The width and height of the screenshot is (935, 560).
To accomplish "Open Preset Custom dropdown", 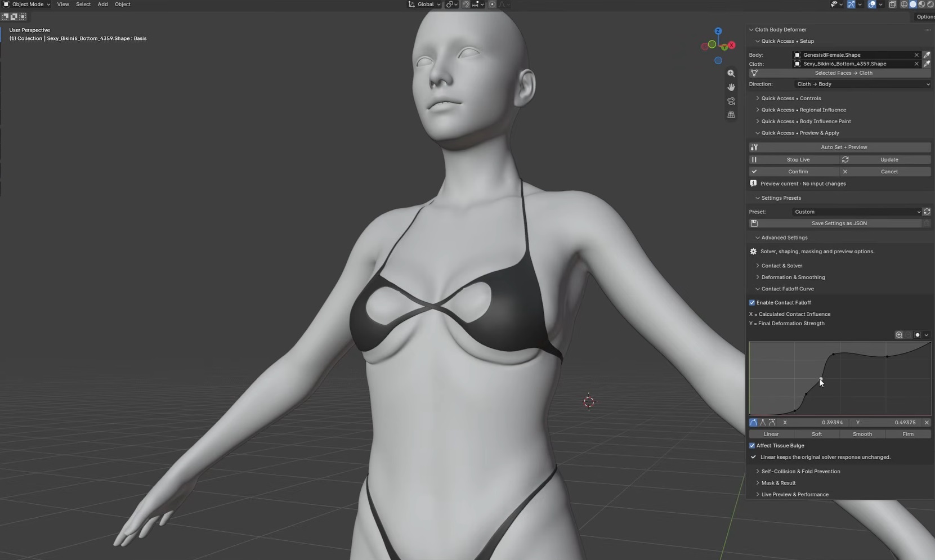I will (x=857, y=212).
